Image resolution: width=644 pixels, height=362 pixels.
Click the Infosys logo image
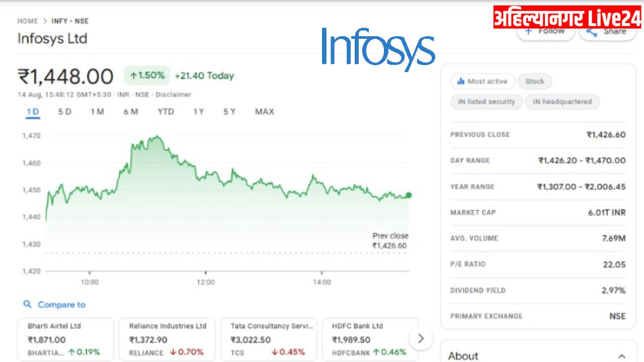378,49
